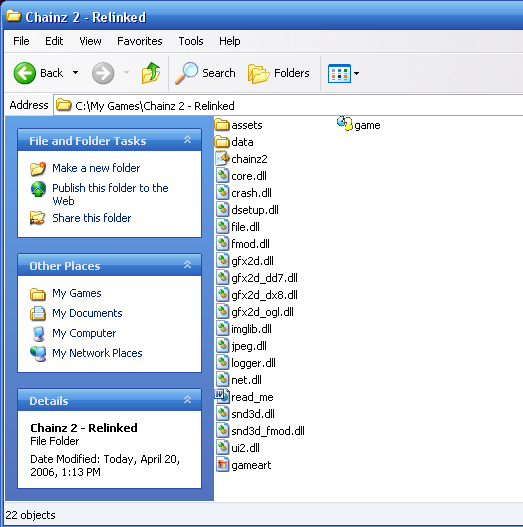Open the Favorites menu
Viewport: 523px width, 527px height.
(x=139, y=41)
